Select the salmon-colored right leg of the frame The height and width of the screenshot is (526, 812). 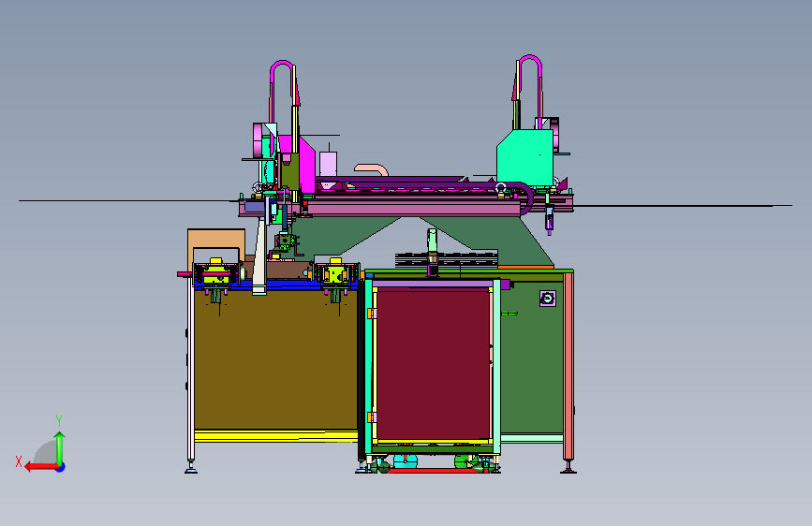point(568,366)
